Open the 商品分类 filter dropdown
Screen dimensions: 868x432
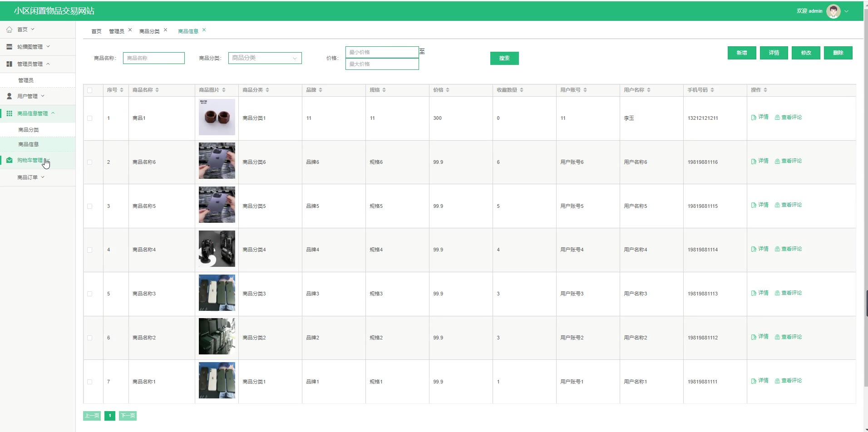pos(265,58)
